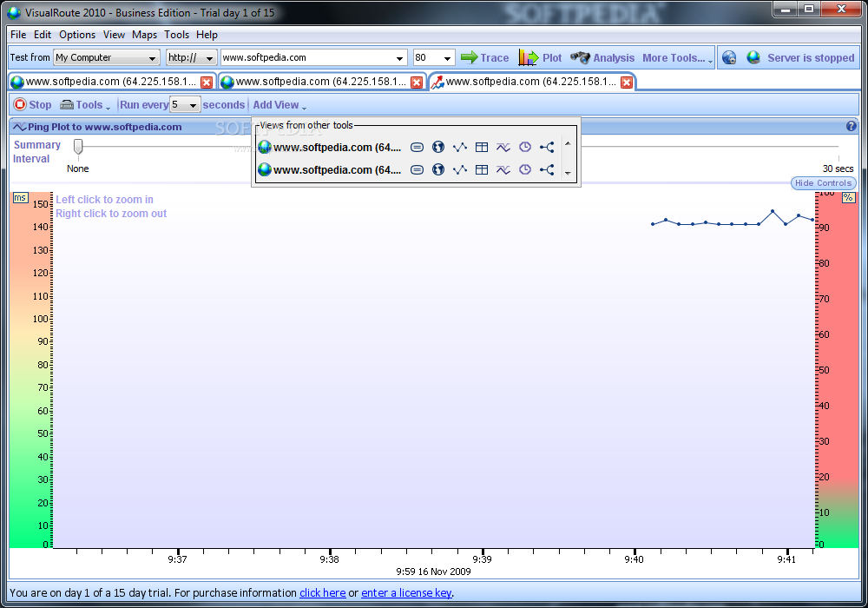The width and height of the screenshot is (868, 608).
Task: Close the second www.softpedia.com tab
Action: pyautogui.click(x=417, y=83)
